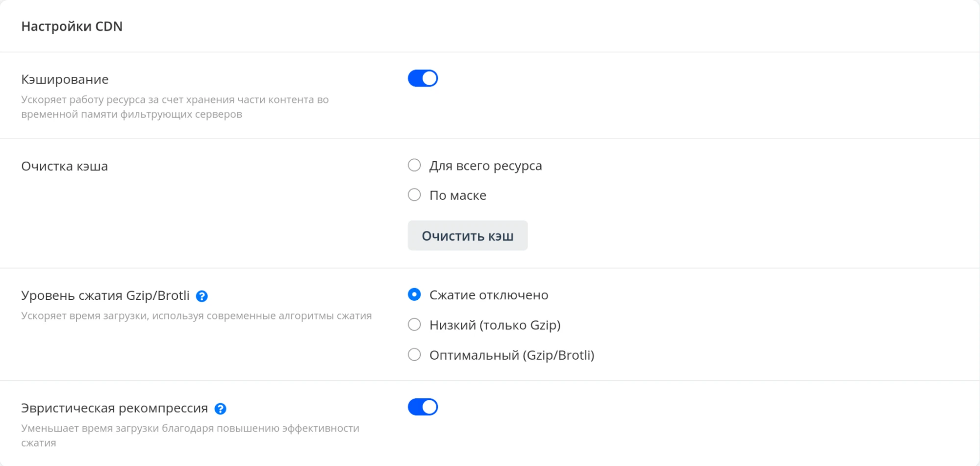Click the caching description text
980x466 pixels.
pos(175,106)
